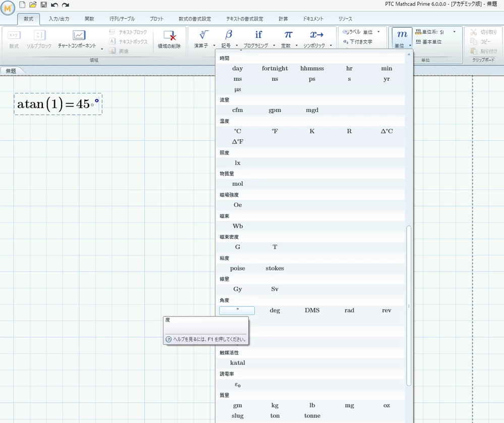This screenshot has width=504, height=423.
Task: Expand the シンボリック dropdown arrow
Action: point(331,45)
